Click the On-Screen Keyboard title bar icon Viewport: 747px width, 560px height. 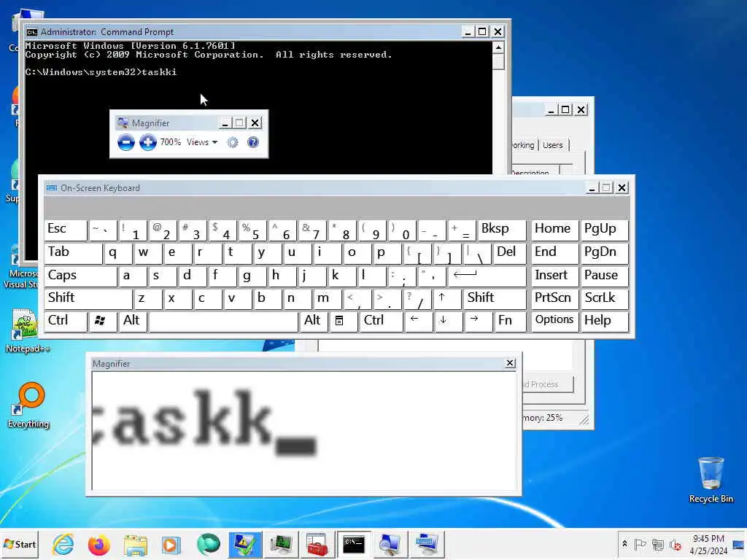52,188
